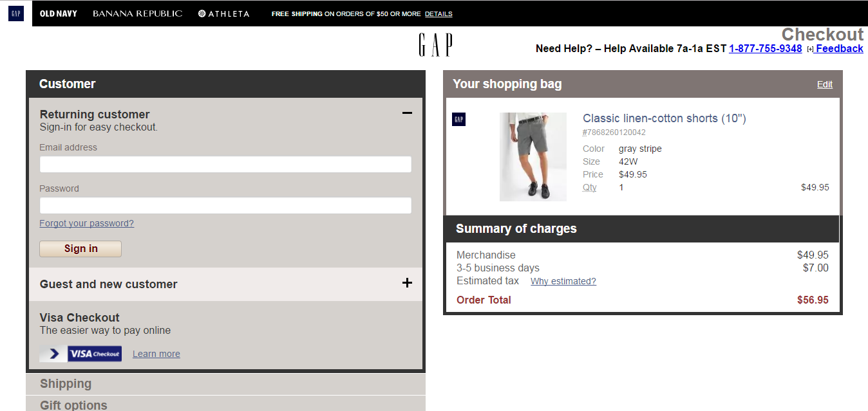Open the Shipping section header
This screenshot has width=868, height=411.
[x=225, y=384]
